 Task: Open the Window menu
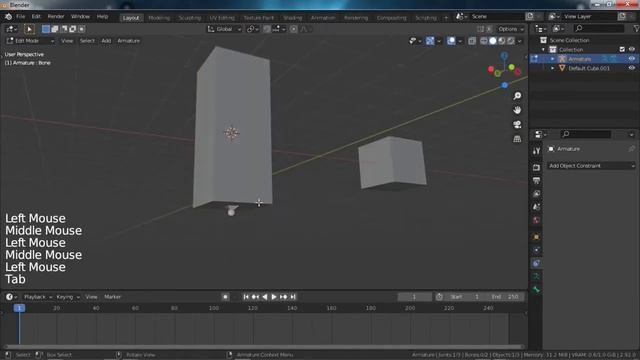[x=80, y=17]
